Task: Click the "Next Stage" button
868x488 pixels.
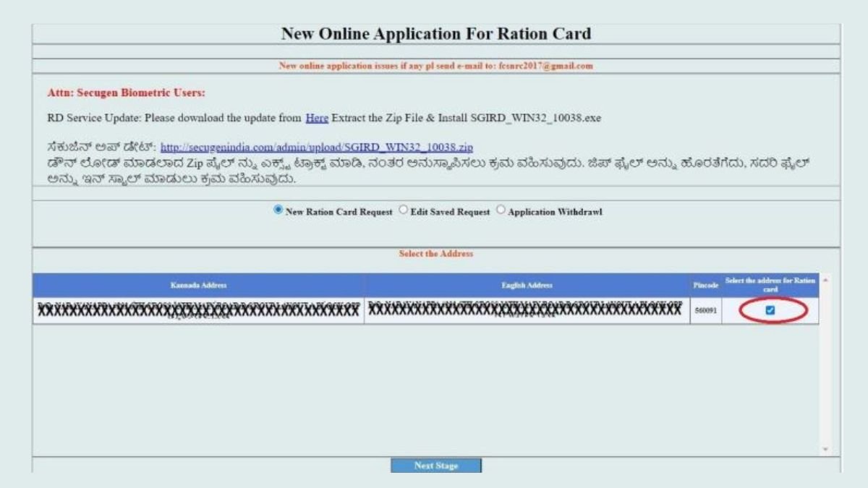Action: coord(437,466)
